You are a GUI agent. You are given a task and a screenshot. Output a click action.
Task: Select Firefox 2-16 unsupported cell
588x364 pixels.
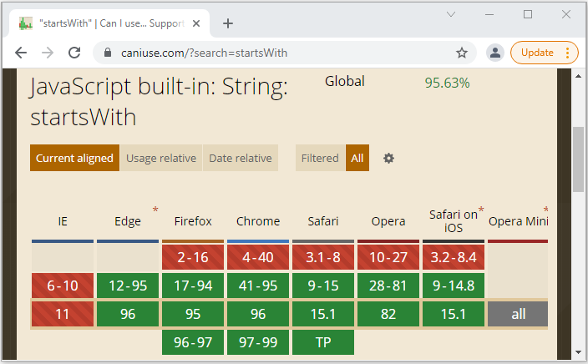193,257
